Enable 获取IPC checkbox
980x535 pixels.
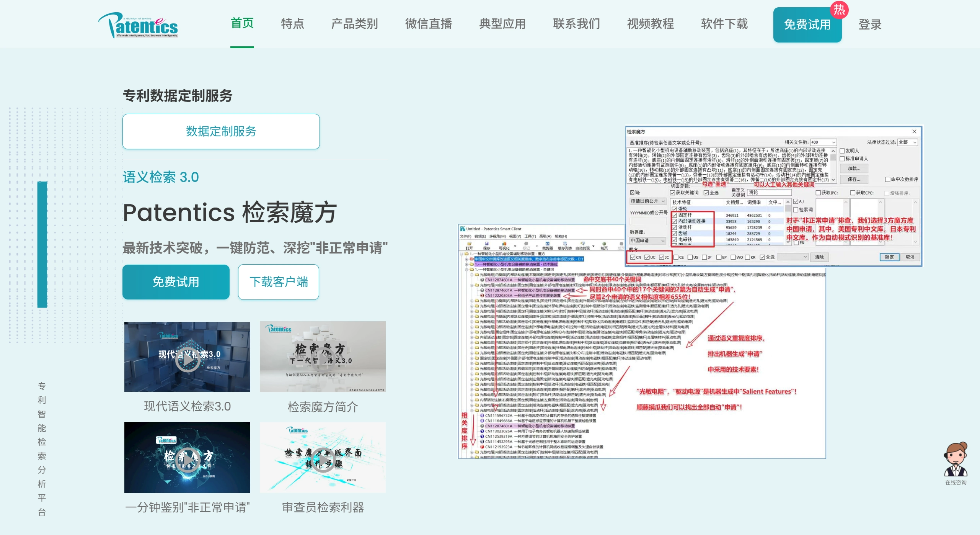click(818, 193)
